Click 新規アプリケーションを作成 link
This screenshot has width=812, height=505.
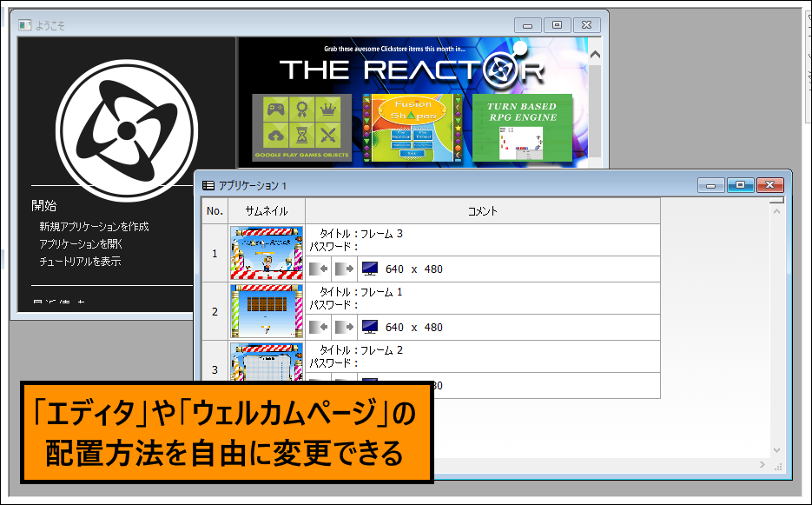pos(94,227)
